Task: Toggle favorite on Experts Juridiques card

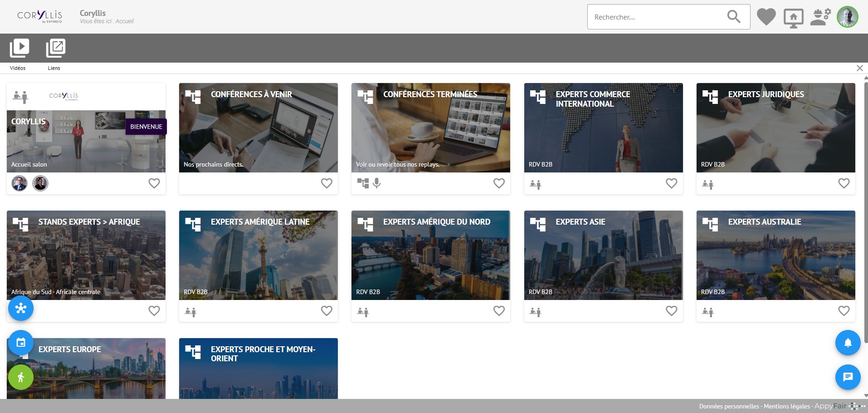Action: [844, 183]
